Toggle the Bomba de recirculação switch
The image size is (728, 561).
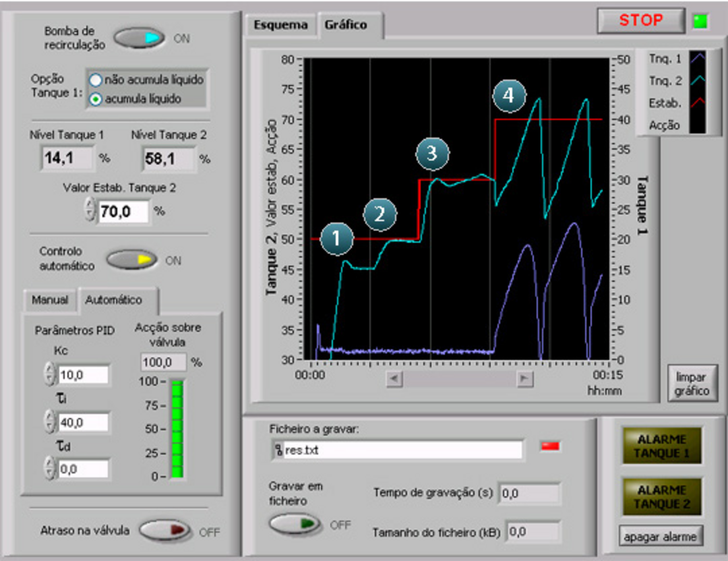140,38
